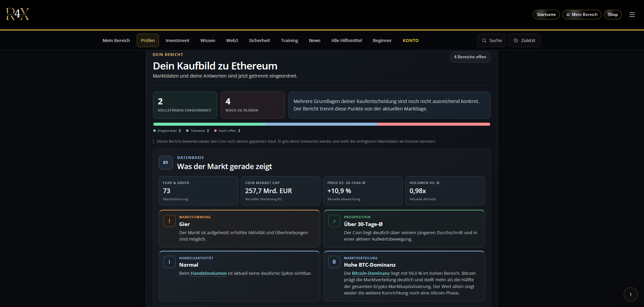
Task: Select Mein Bereich in navigation bar
Action: 116,40
